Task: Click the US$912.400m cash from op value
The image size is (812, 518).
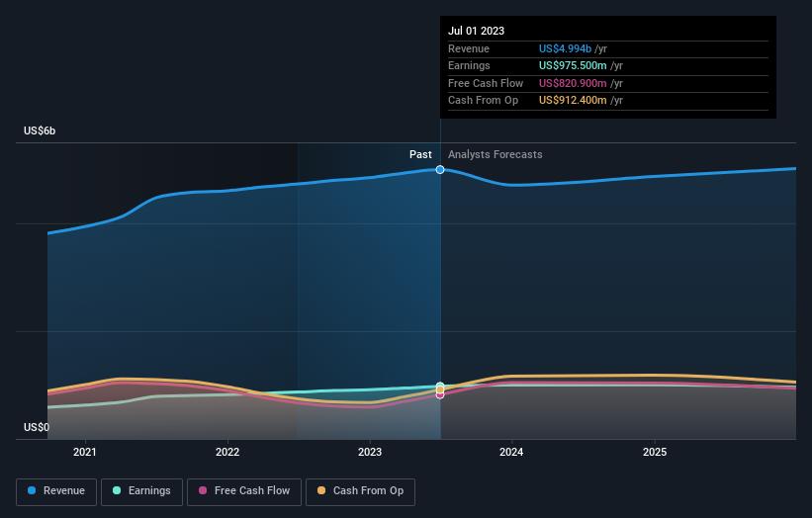Action: 573,101
